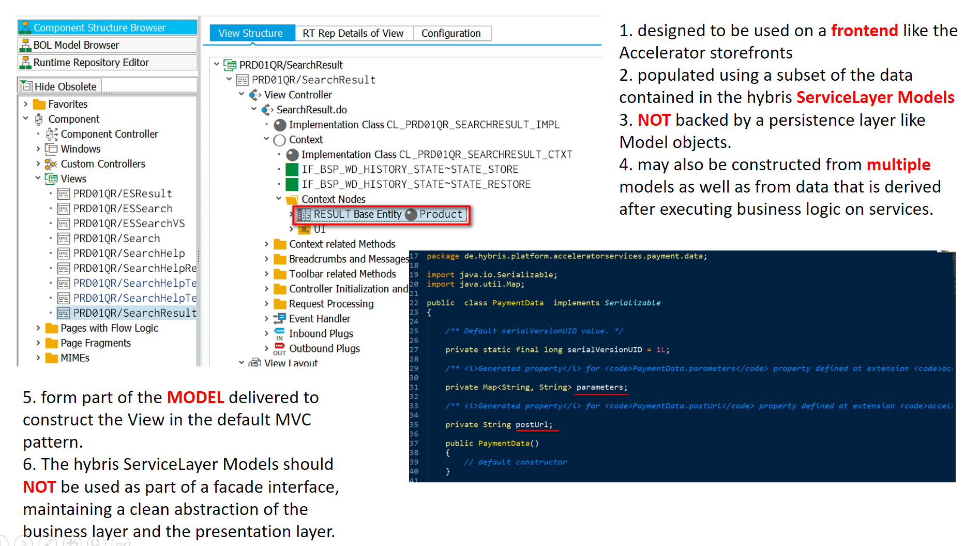
Task: Click the Event Handler icon
Action: click(x=280, y=319)
